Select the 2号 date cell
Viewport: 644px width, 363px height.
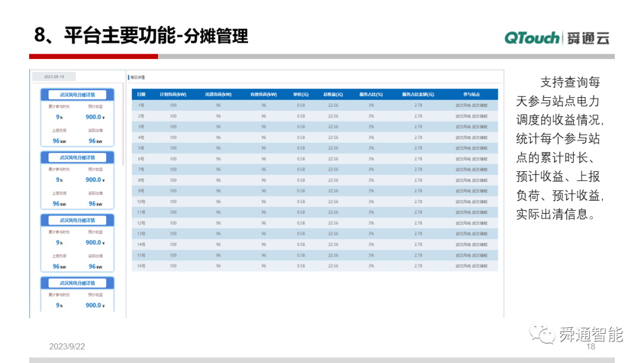click(141, 116)
